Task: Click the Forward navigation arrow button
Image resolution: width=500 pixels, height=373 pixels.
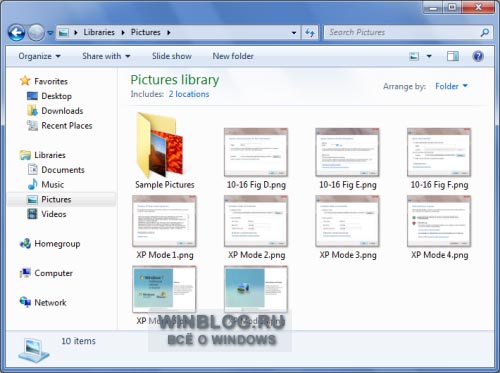Action: coord(36,33)
